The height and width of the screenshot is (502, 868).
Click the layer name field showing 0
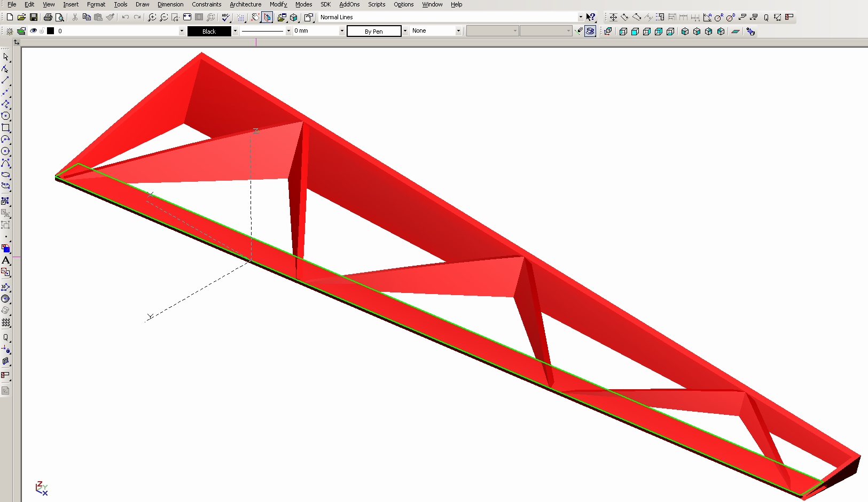(x=118, y=31)
